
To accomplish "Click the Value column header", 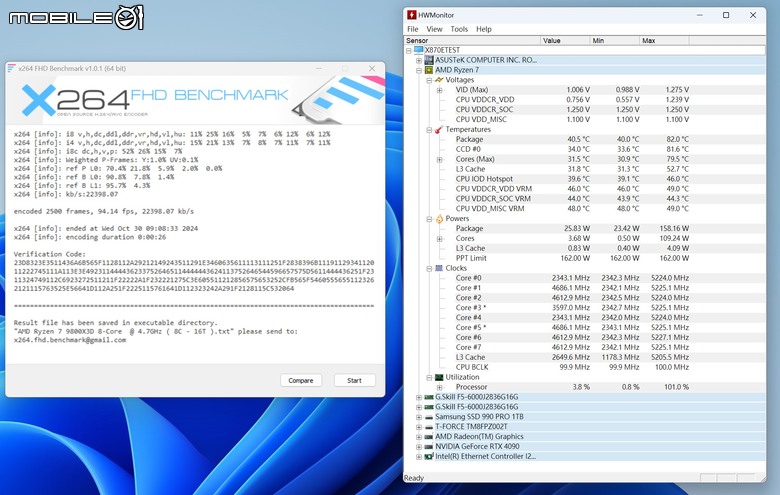I will [x=565, y=40].
